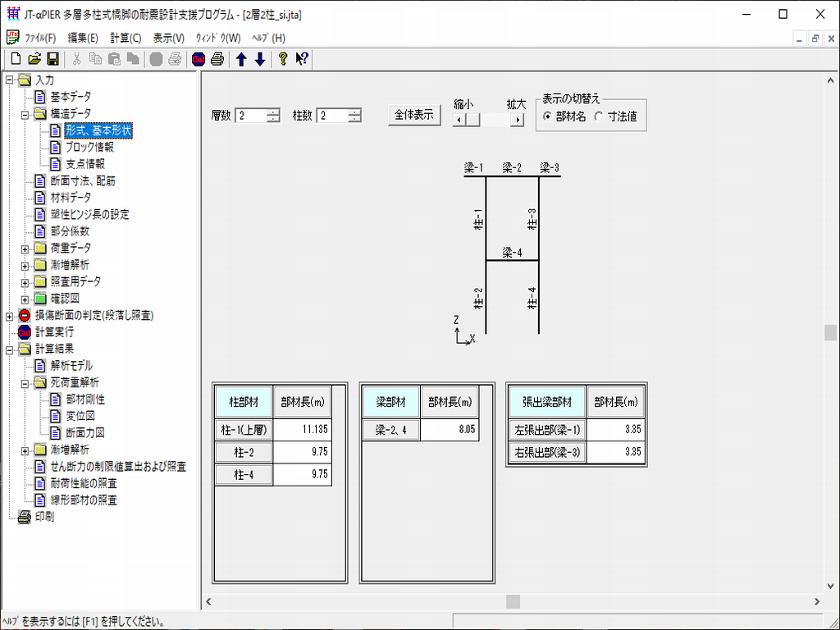Image resolution: width=840 pixels, height=630 pixels.
Task: Expand the 荷重データ tree node
Action: coord(25,248)
